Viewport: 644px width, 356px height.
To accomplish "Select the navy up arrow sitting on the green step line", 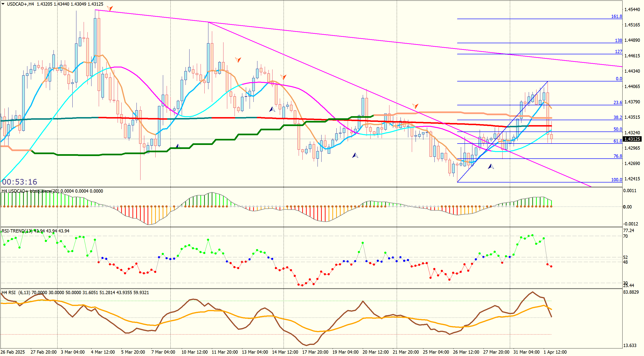I will pyautogui.click(x=178, y=146).
